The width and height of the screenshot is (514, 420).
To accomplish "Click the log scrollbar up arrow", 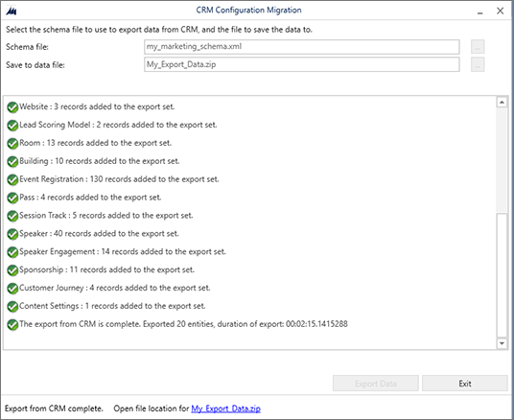I will click(x=502, y=103).
